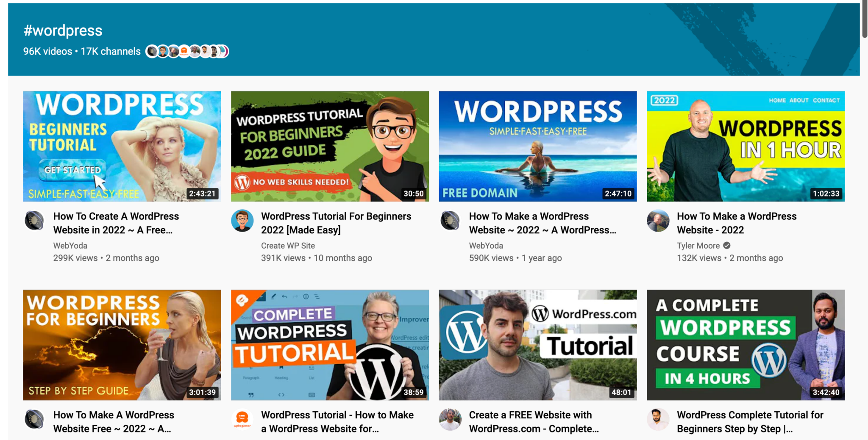This screenshot has height=440, width=868.
Task: Click the Tyler Moore verified badge
Action: [726, 246]
